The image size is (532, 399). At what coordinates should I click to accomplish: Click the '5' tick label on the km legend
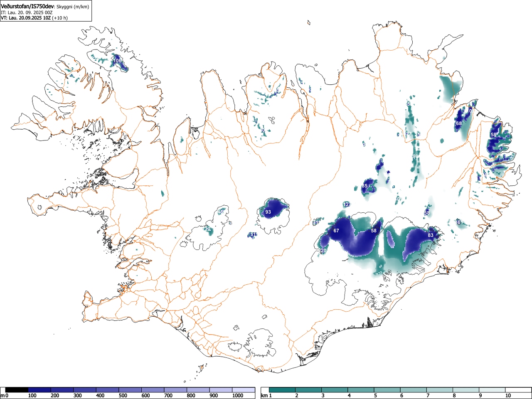(375, 396)
